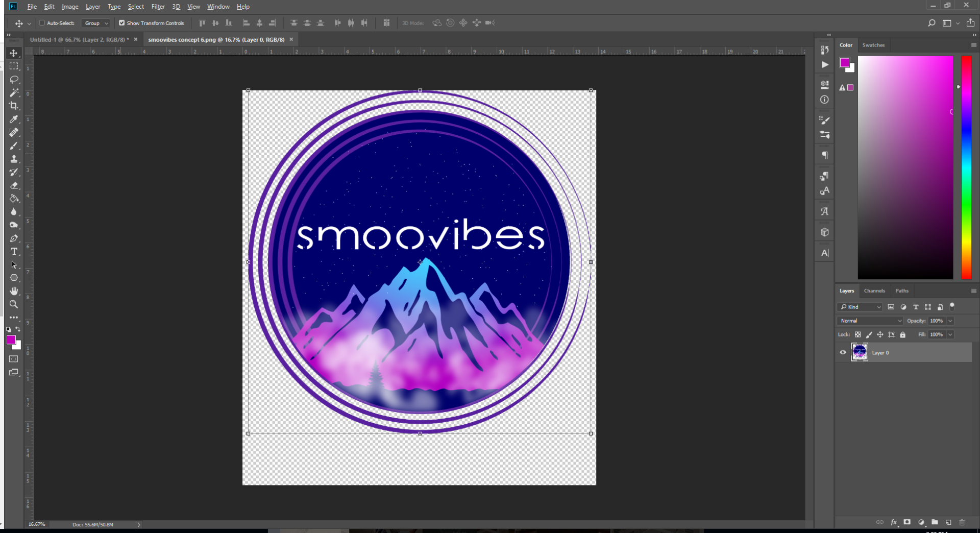The image size is (980, 533).
Task: Select the Horizontal Type tool
Action: [14, 252]
